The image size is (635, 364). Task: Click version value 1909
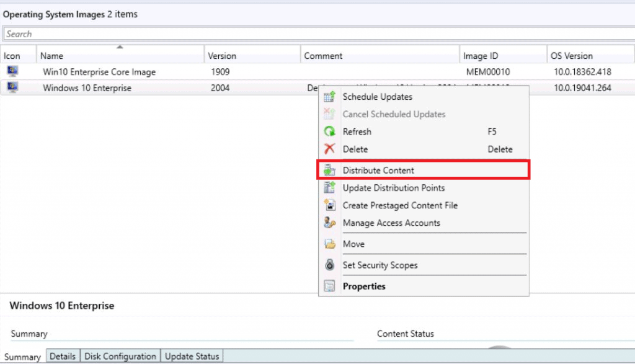coord(220,72)
